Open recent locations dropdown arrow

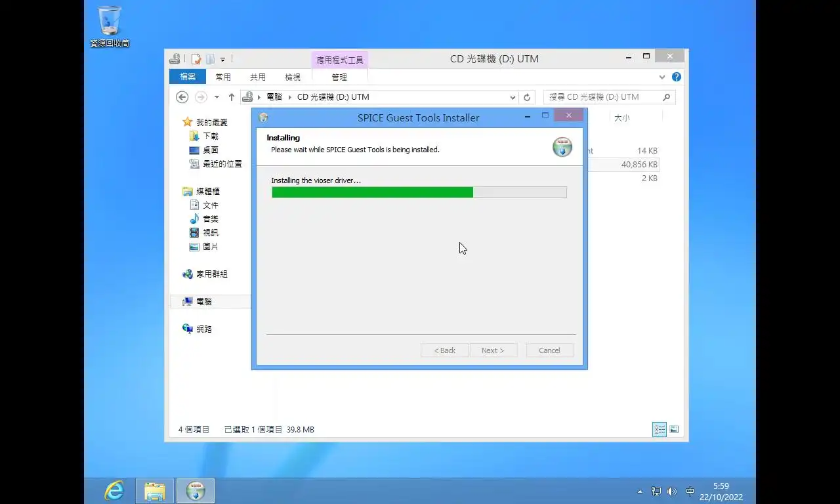[217, 97]
